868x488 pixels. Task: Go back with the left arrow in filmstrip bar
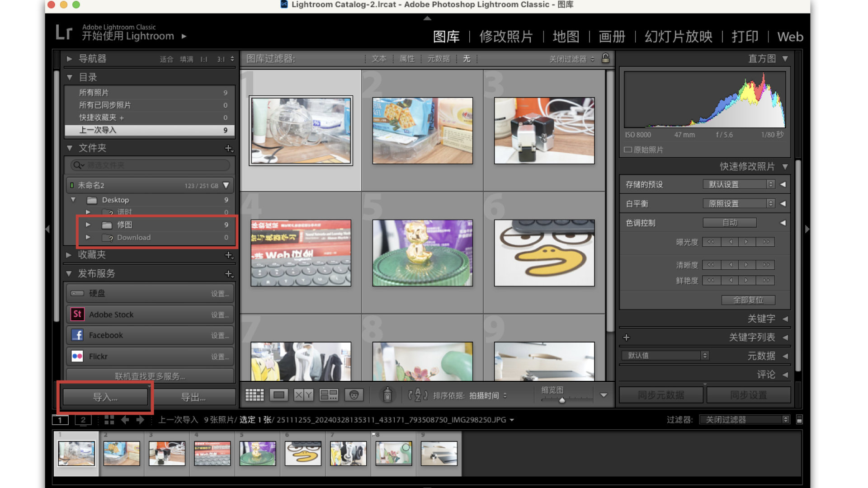[x=125, y=420]
